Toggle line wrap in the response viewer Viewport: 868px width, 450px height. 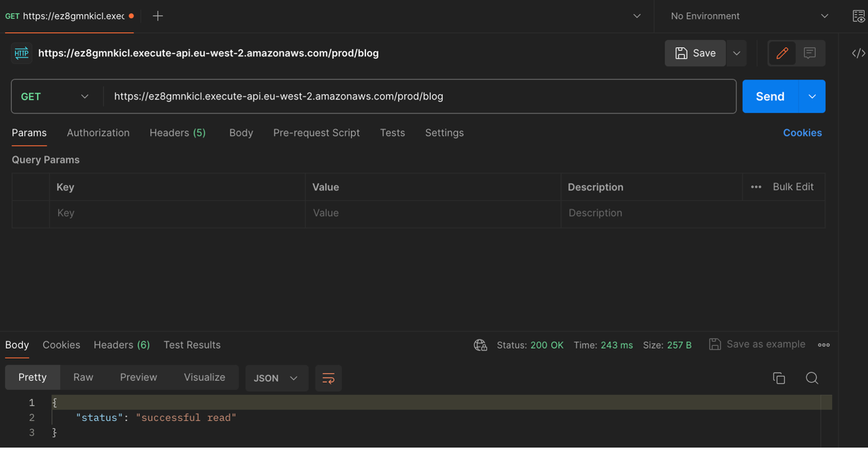pos(328,377)
